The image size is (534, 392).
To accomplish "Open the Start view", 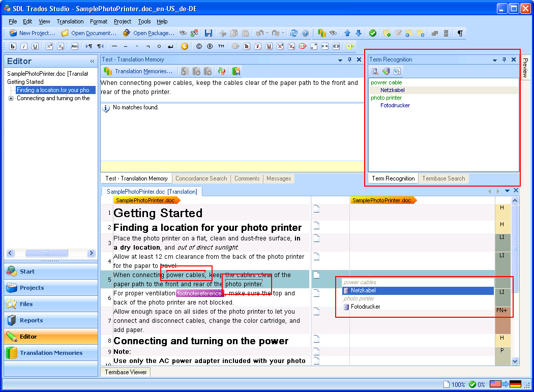I will [x=51, y=272].
